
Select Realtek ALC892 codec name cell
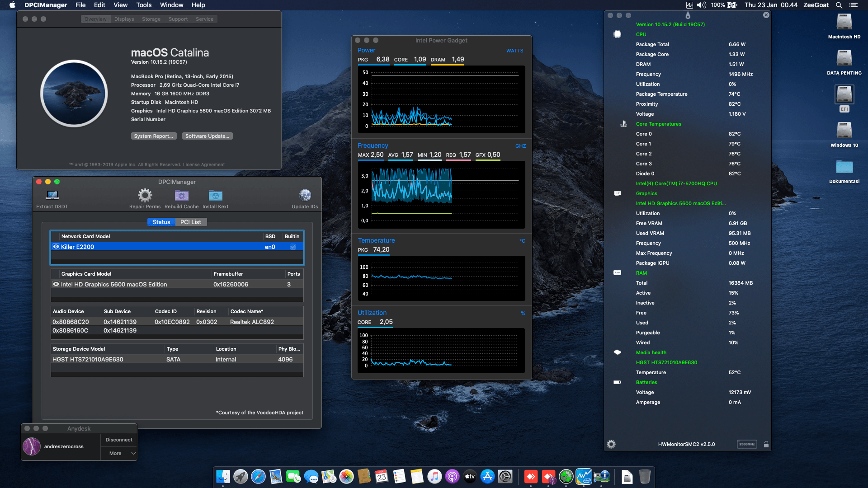point(252,322)
